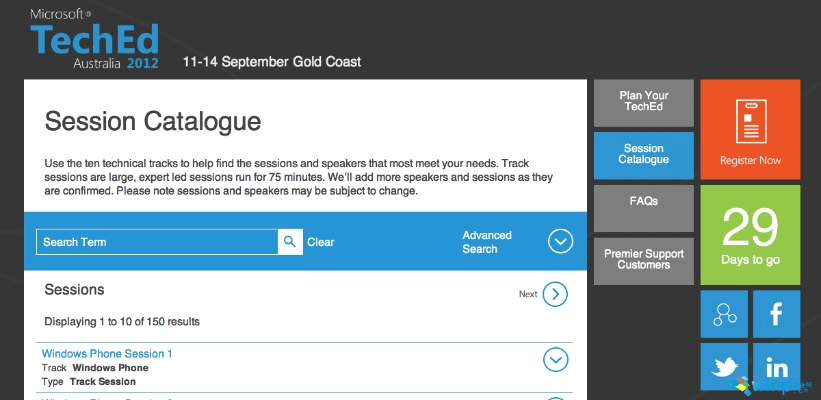Open the Facebook social tile

pyautogui.click(x=776, y=314)
